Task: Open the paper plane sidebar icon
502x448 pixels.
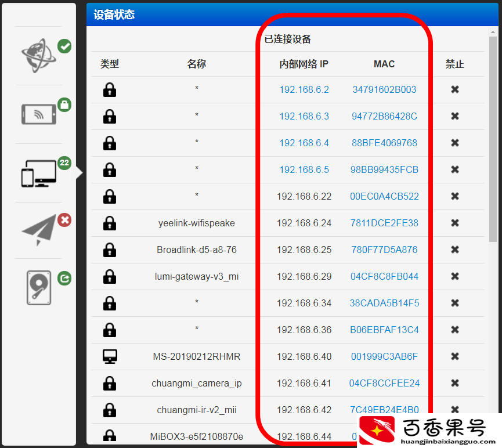Action: pyautogui.click(x=39, y=230)
